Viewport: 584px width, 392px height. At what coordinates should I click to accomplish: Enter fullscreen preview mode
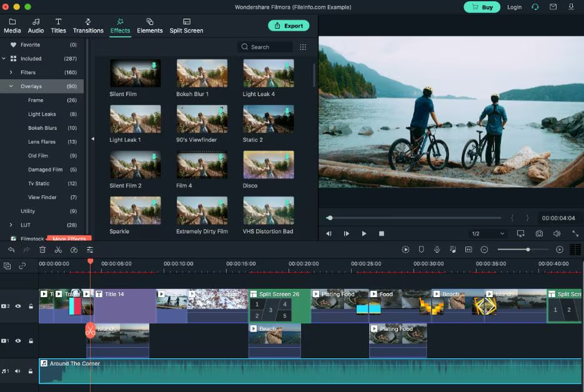coord(575,233)
